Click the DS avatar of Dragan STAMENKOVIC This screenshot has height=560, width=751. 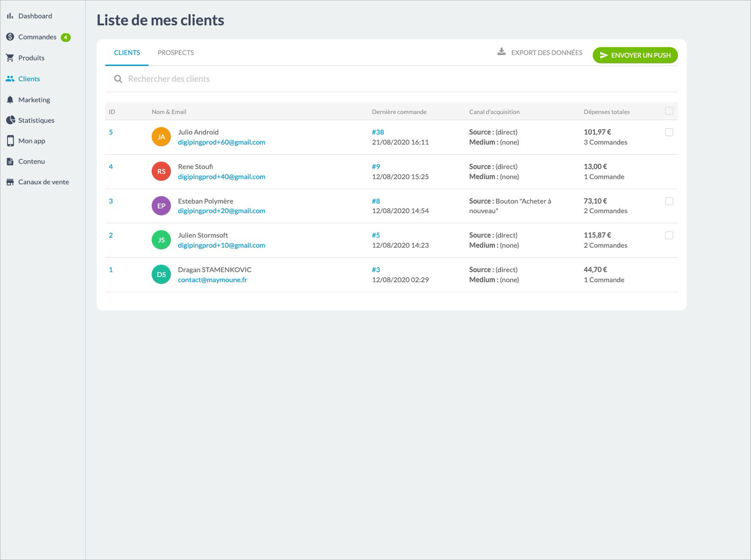(x=161, y=274)
